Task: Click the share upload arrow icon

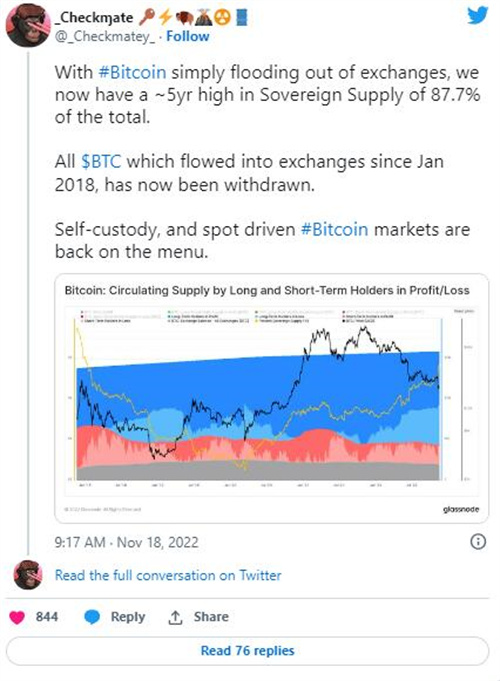Action: click(175, 617)
